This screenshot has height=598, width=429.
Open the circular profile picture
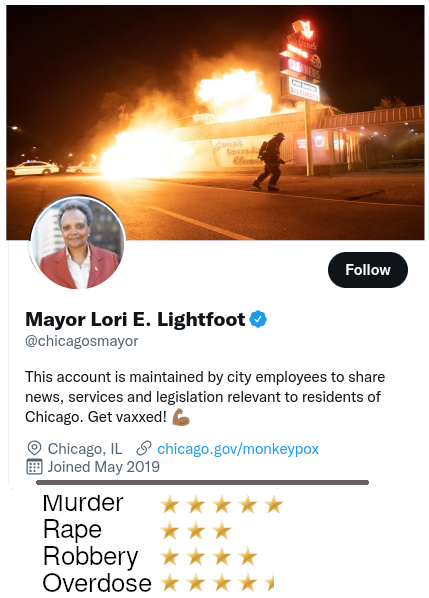coord(77,243)
